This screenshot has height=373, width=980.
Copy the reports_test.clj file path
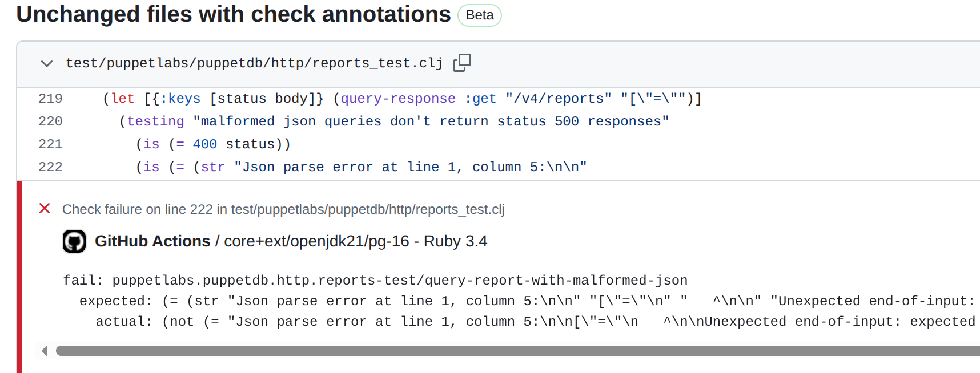461,63
